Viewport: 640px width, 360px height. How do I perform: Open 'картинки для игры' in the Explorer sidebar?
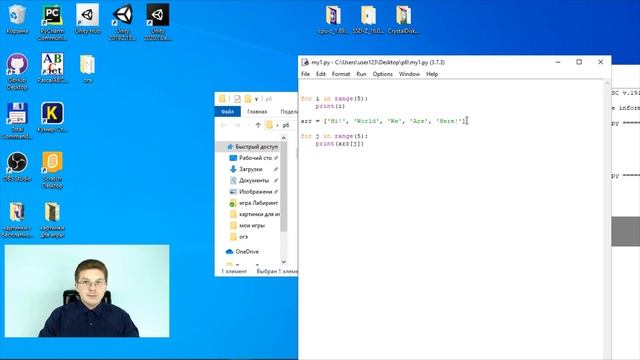click(254, 214)
